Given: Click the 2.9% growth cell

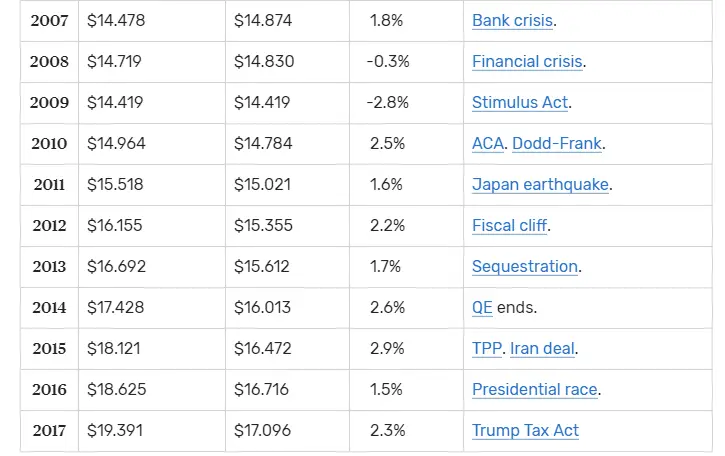Looking at the screenshot, I should click(x=386, y=349).
